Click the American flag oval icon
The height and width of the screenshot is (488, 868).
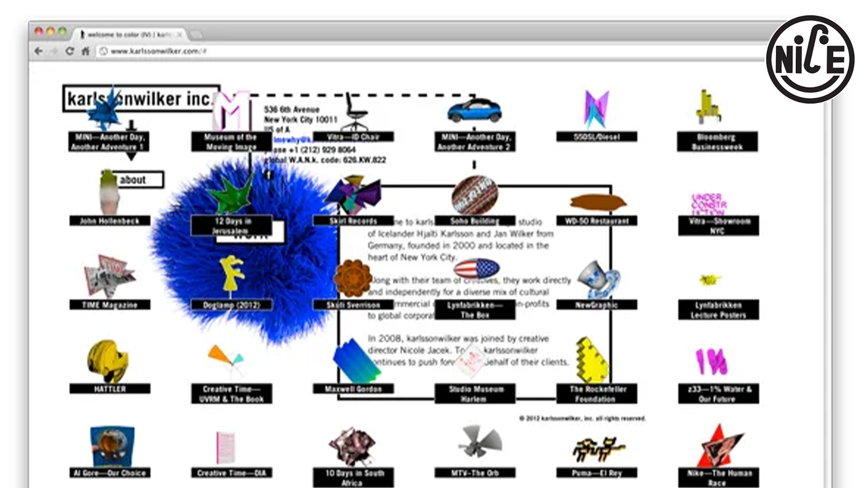coord(477,269)
